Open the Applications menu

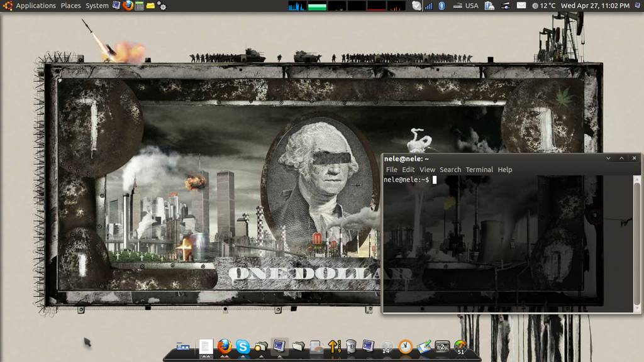pos(36,6)
